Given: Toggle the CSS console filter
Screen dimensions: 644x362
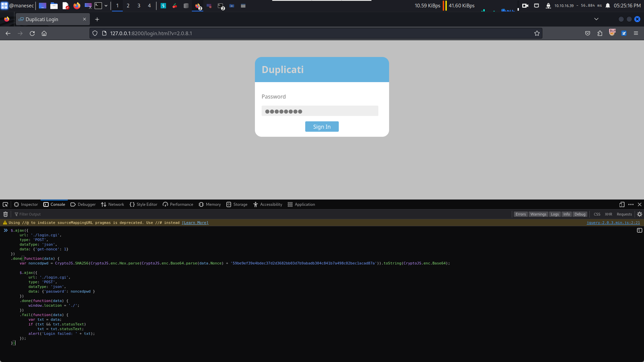Looking at the screenshot, I should [597, 214].
